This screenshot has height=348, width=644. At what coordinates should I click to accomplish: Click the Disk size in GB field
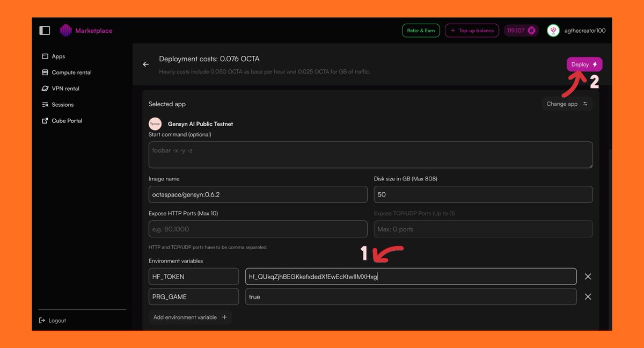tap(484, 194)
